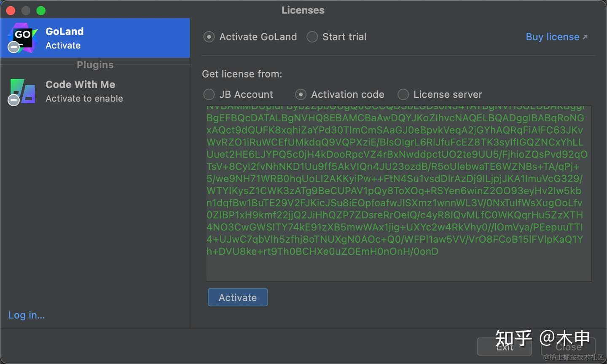Click the external arrow beside Buy license
The width and height of the screenshot is (607, 364).
(x=585, y=37)
